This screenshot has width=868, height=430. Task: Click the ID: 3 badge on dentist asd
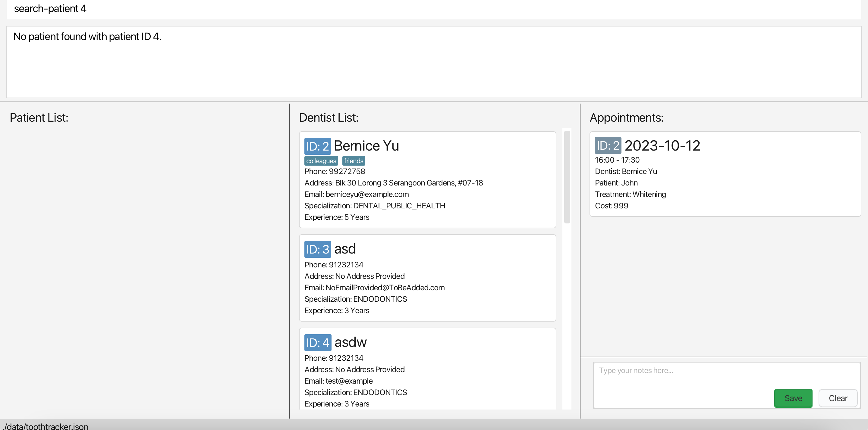tap(317, 249)
